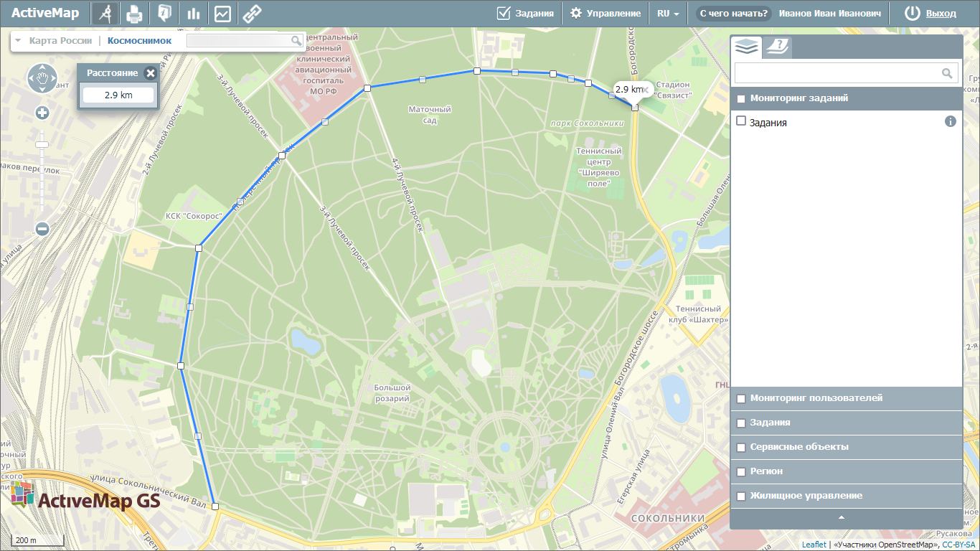
Task: Click info icon next to Задания layer
Action: (x=951, y=122)
